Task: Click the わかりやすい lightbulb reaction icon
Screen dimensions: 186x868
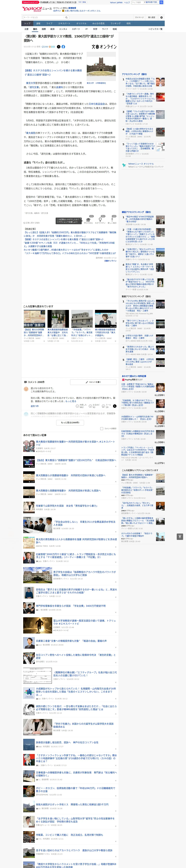Action: pos(100,220)
